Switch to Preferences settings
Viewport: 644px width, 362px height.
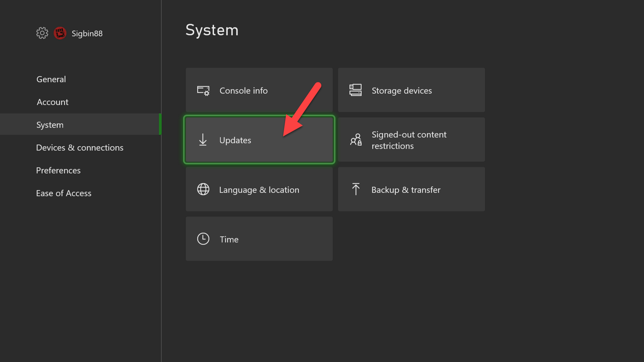[x=58, y=170]
